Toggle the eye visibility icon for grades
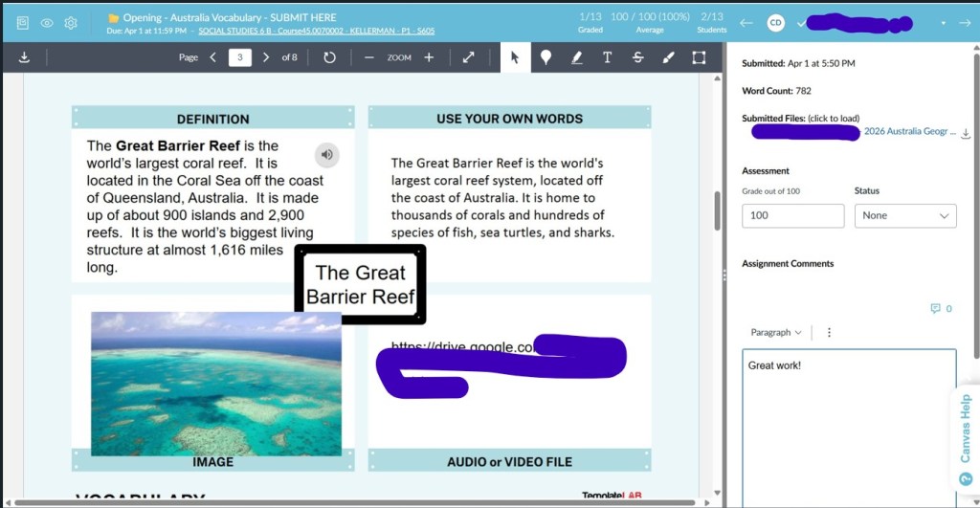 46,22
